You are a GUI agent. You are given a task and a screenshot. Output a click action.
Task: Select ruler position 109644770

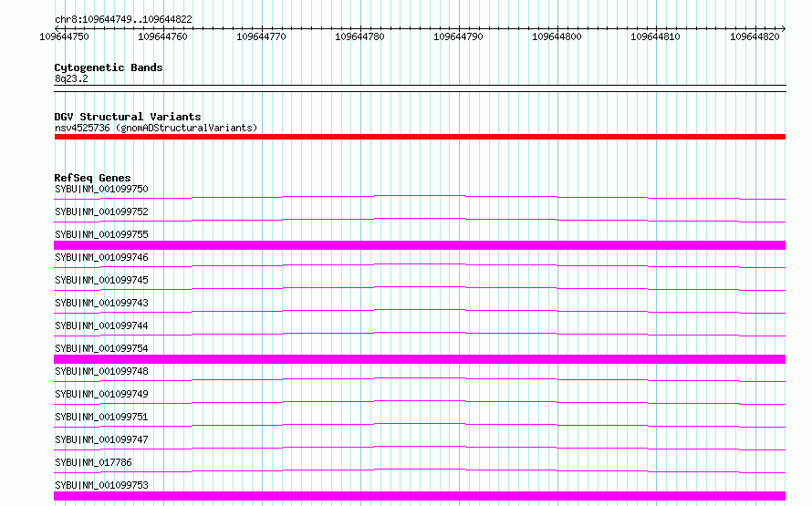tap(261, 36)
